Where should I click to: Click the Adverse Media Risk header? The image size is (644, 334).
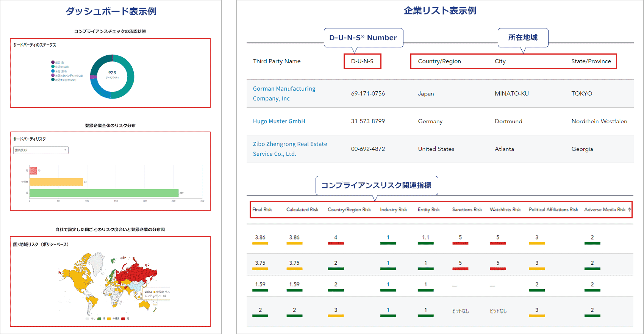coord(605,210)
